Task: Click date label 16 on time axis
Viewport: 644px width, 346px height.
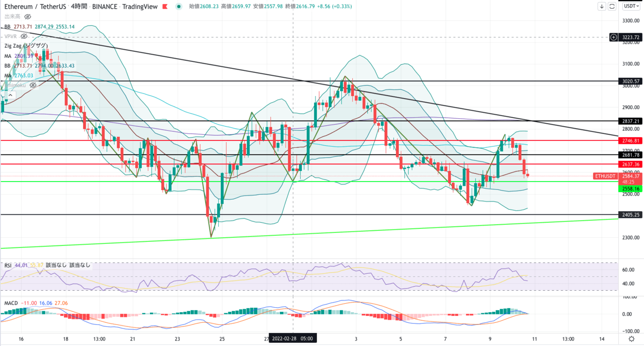Action: coord(21,338)
